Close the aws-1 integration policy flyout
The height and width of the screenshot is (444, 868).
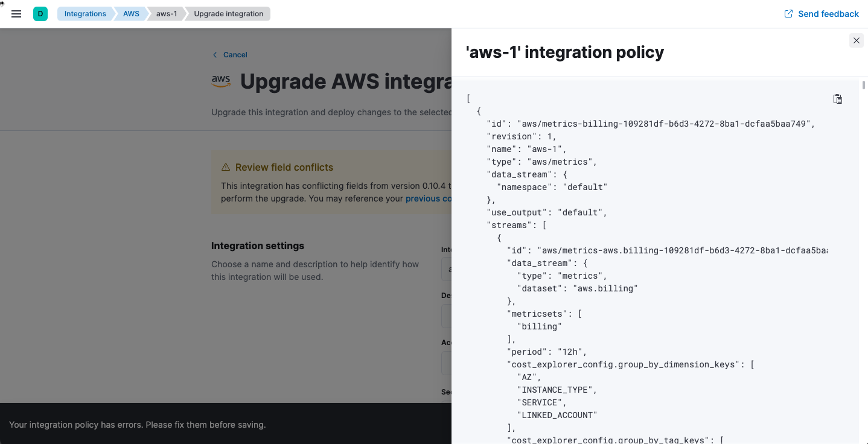(856, 40)
